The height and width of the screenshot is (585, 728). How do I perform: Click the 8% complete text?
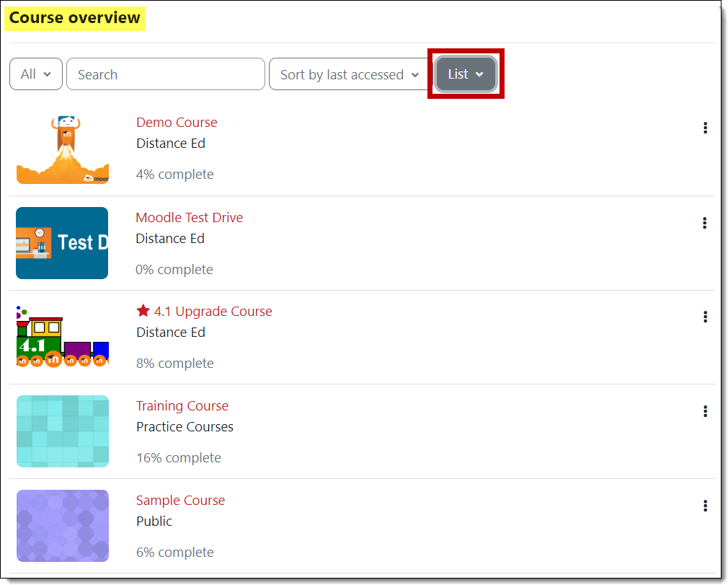pos(175,364)
